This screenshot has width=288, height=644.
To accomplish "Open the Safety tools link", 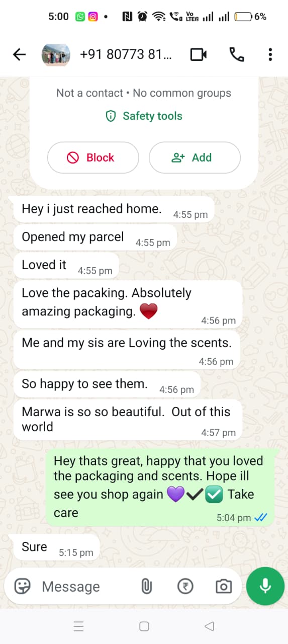I will point(144,116).
